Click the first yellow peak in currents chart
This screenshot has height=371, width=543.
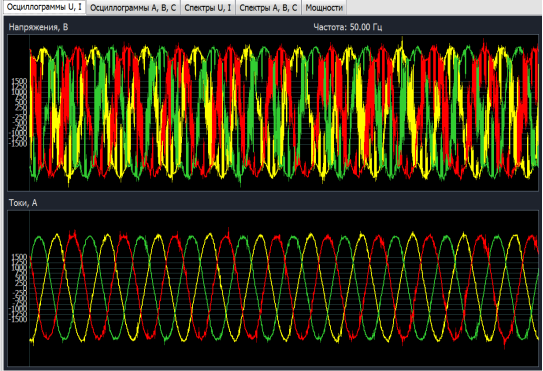(x=56, y=236)
